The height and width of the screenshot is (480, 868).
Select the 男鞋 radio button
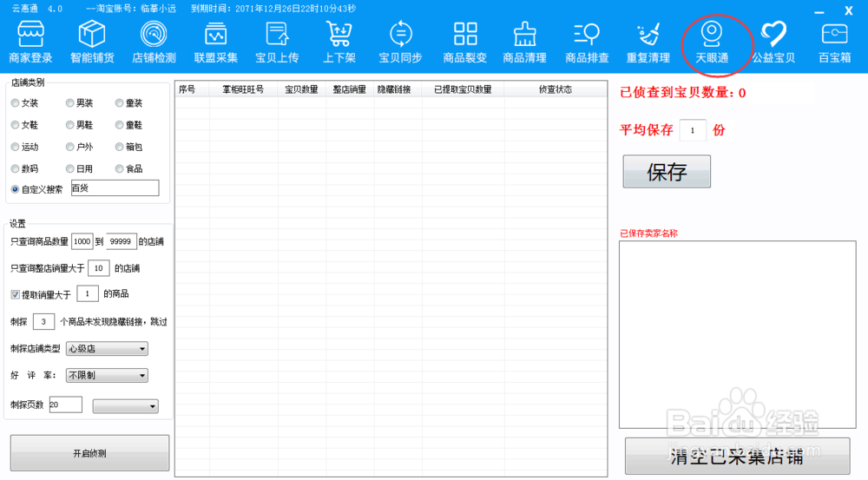(69, 125)
